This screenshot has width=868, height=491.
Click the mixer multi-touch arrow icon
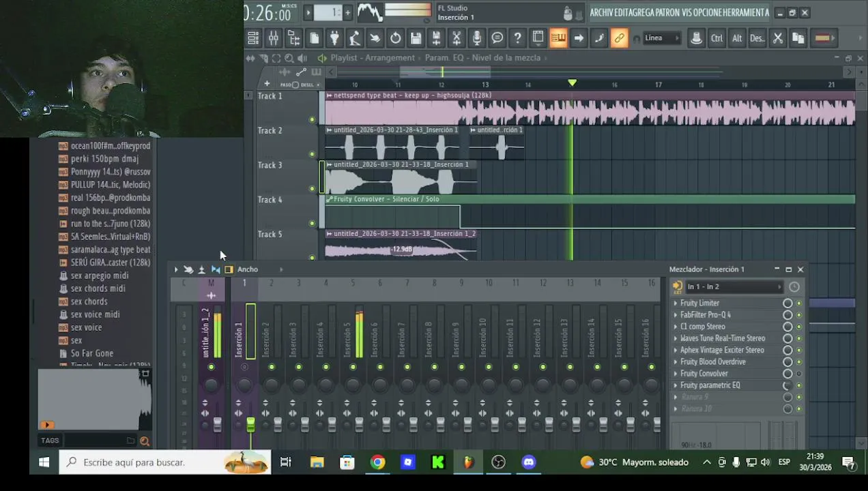[188, 269]
